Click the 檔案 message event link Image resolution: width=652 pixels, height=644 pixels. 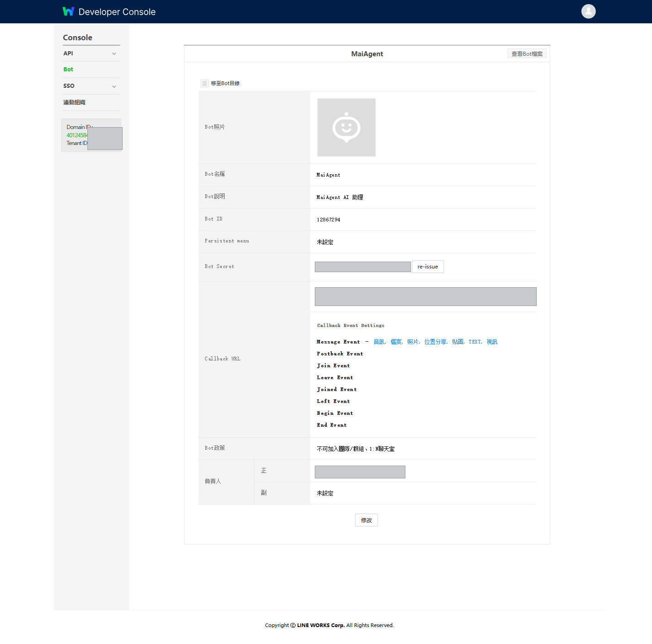[x=396, y=342]
